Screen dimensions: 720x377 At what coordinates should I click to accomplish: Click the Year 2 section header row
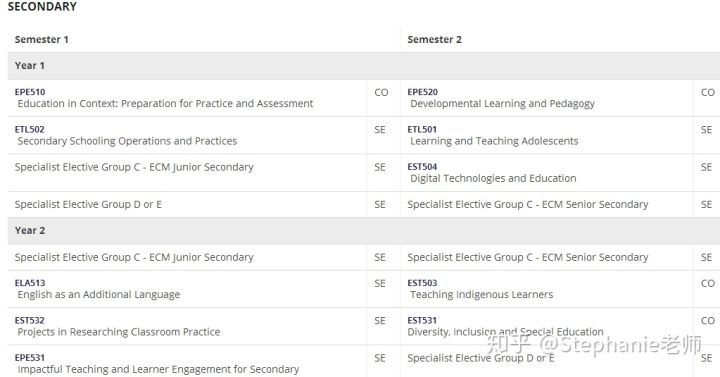coord(364,231)
